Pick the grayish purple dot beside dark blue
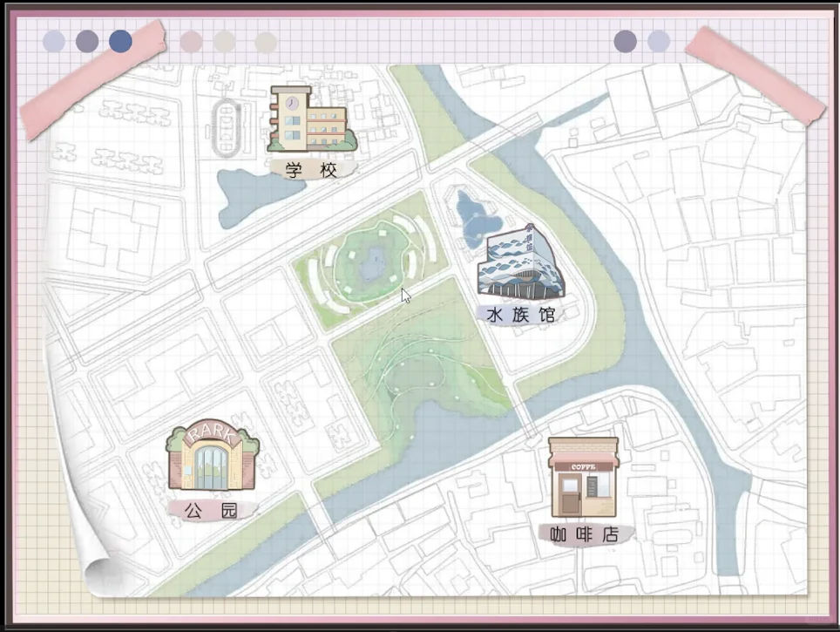 point(87,41)
